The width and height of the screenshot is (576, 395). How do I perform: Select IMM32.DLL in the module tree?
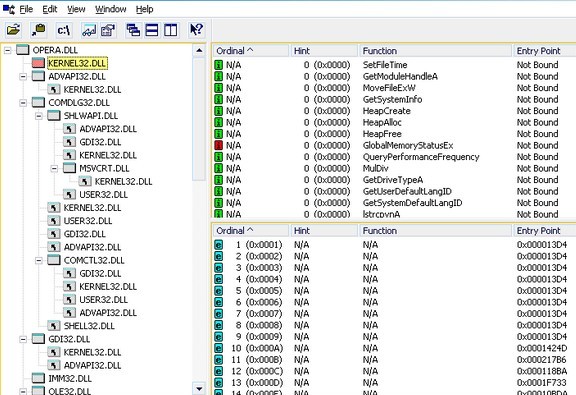tap(70, 378)
